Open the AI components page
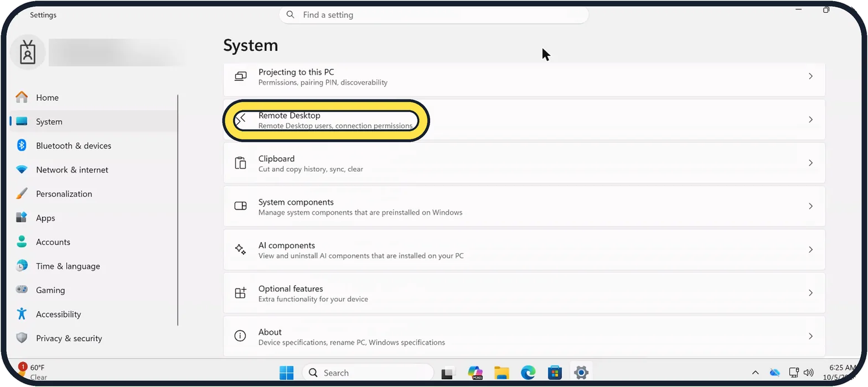 coord(524,249)
